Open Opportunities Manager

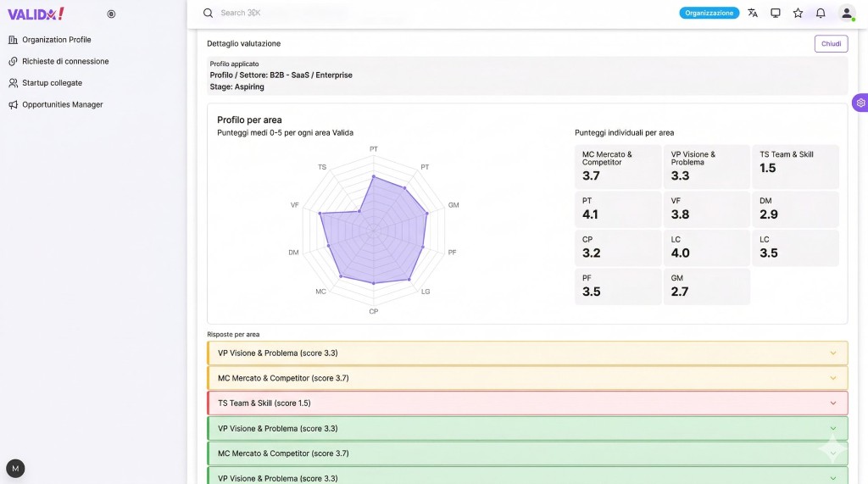(62, 104)
